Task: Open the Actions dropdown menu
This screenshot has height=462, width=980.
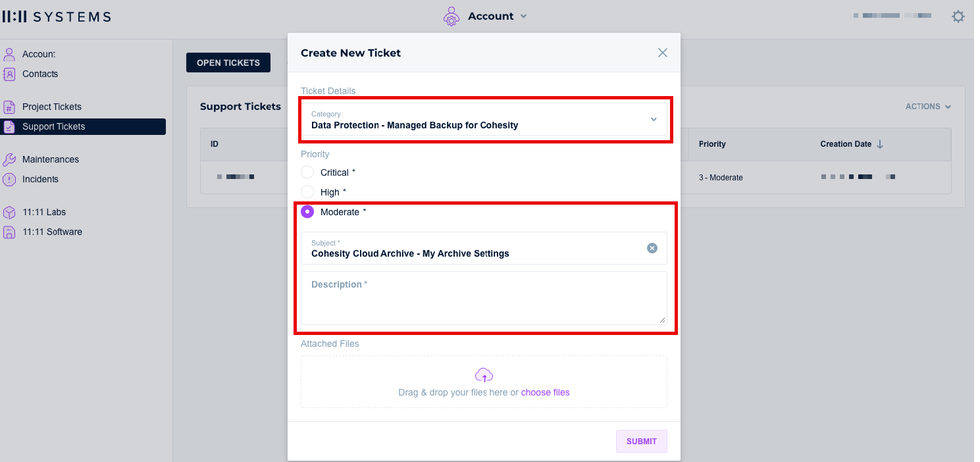Action: click(928, 107)
